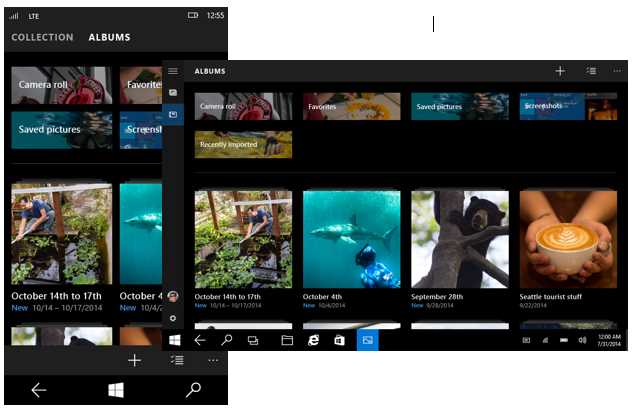
Task: Launch Internet Explorer from tablet taskbar
Action: click(313, 340)
